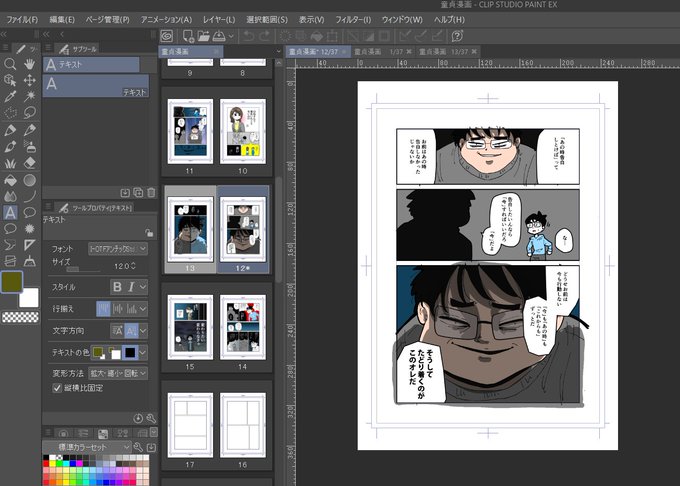Screen dimensions: 680x486
Task: Set vertical text direction
Action: [131, 331]
